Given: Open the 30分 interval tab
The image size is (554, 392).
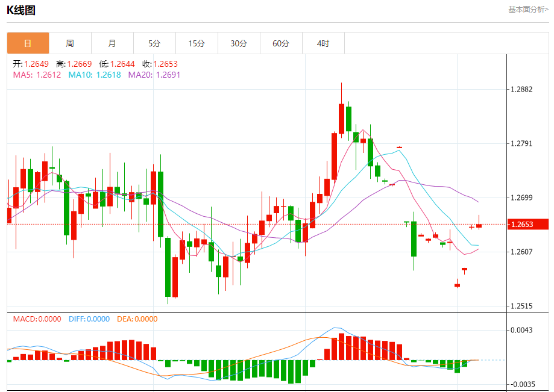Looking at the screenshot, I should [239, 43].
